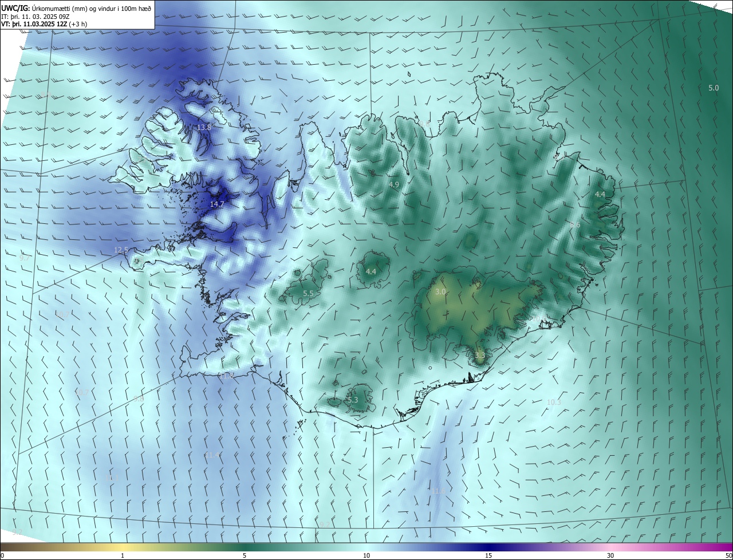Viewport: 733px width, 560px height.
Task: Click the 4.4 value on Hofsjökull glacier
Action: [x=371, y=271]
